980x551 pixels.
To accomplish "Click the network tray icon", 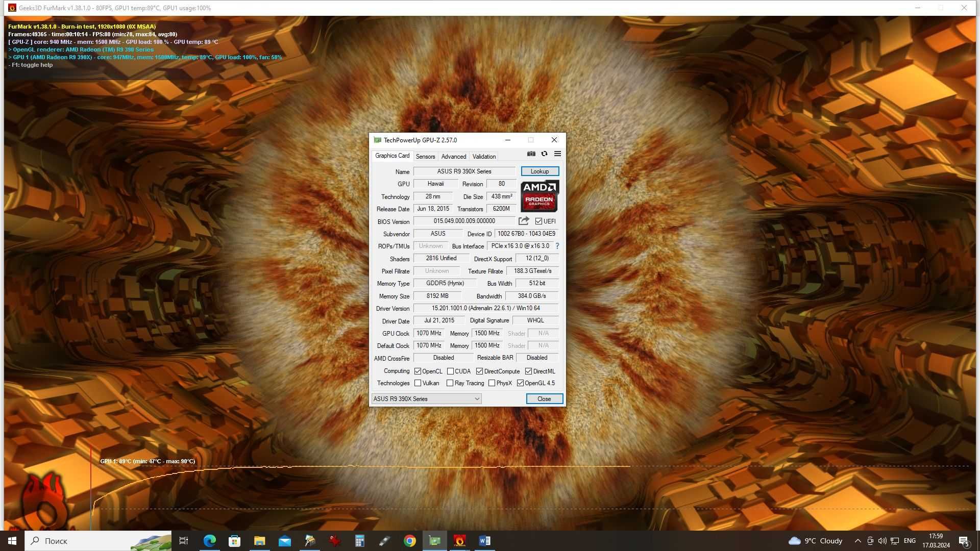I will (x=895, y=541).
